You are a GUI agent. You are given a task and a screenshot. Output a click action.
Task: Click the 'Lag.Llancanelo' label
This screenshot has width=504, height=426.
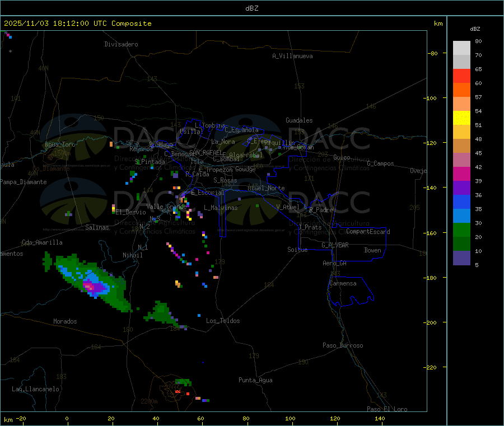pos(35,389)
